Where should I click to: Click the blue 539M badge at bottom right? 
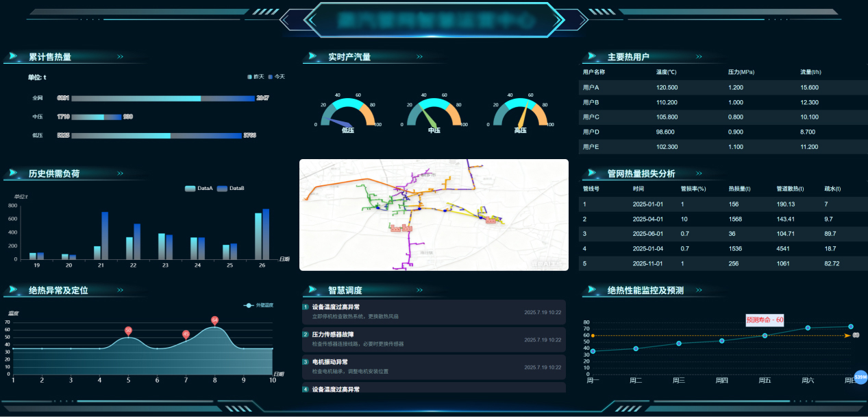860,377
